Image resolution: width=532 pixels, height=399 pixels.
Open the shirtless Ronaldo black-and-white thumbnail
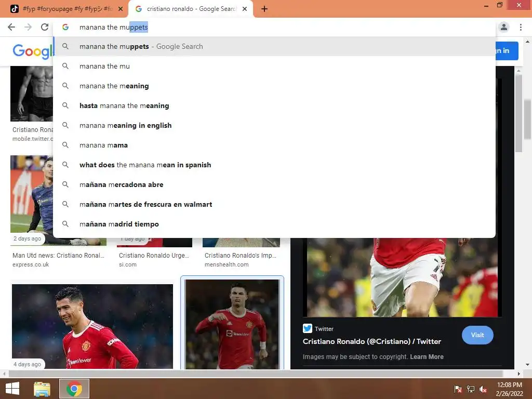(x=32, y=94)
